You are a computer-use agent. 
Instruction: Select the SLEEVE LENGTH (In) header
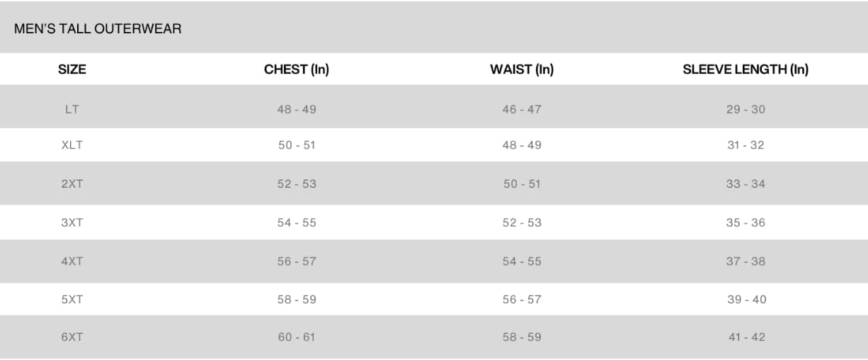point(746,69)
